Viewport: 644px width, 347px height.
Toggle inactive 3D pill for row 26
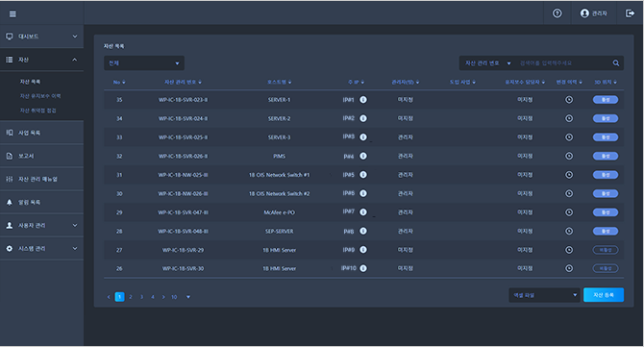tap(605, 268)
